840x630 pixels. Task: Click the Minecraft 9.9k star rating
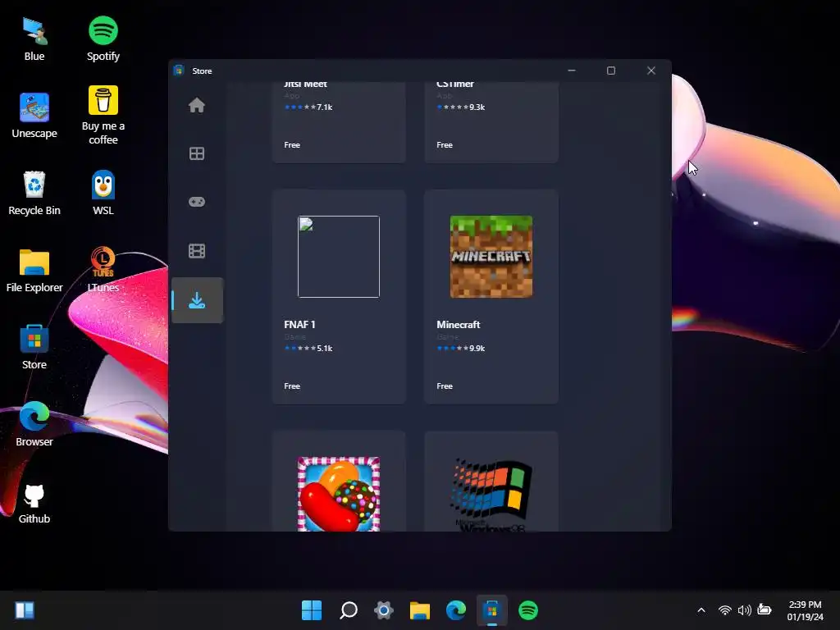[x=461, y=348]
